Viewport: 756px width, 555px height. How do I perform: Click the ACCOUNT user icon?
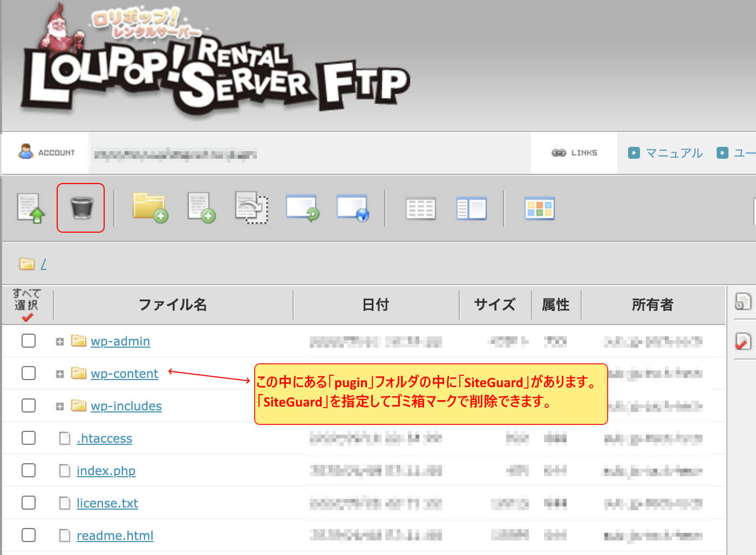25,152
